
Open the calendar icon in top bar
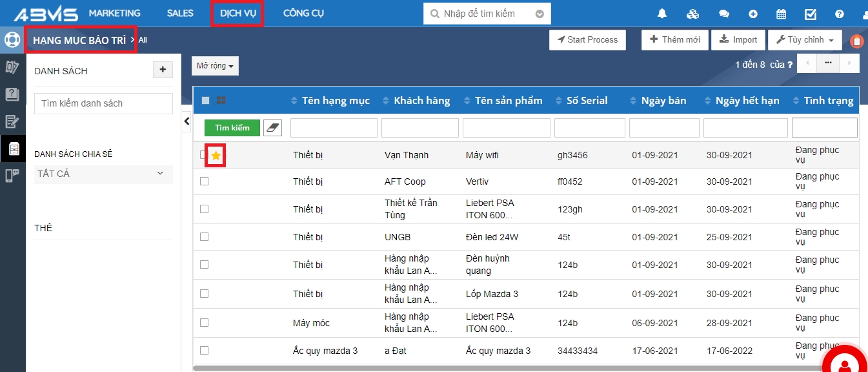[781, 14]
